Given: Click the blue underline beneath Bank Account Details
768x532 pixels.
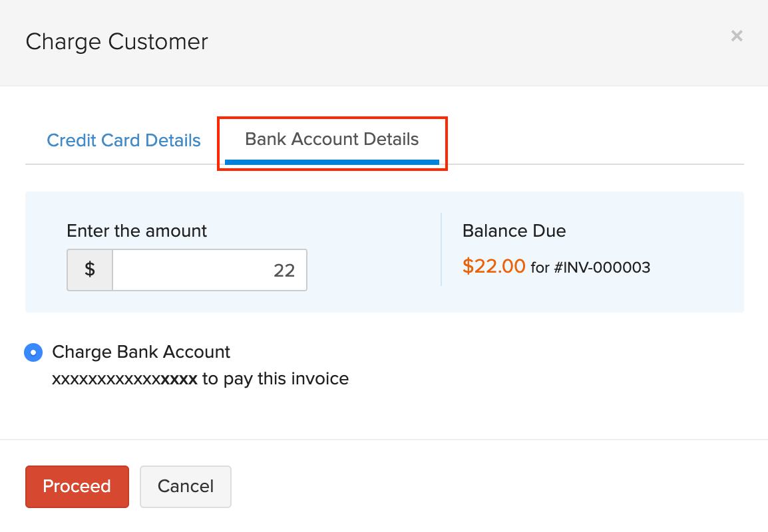Looking at the screenshot, I should (331, 160).
